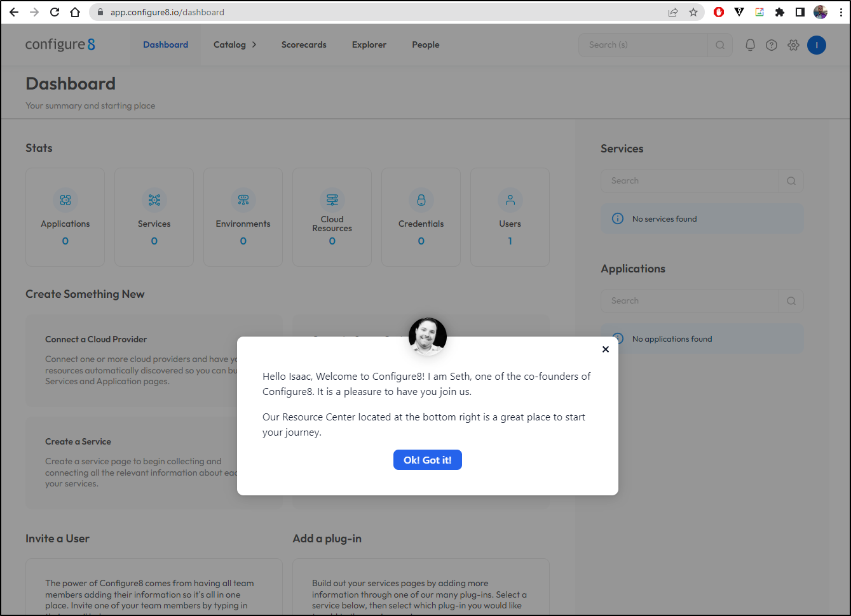Open the help question mark icon
Viewport: 851px width, 616px height.
(x=772, y=44)
